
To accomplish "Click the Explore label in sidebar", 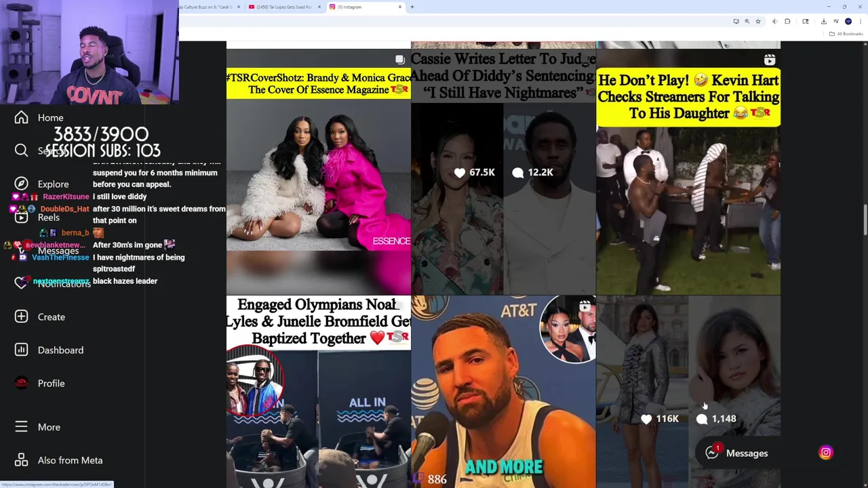I will coord(54,184).
